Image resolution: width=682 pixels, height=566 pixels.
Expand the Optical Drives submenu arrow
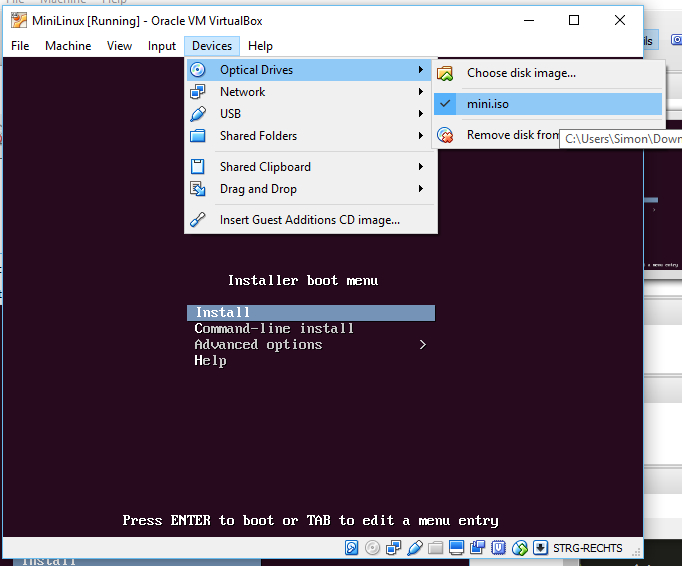[421, 70]
